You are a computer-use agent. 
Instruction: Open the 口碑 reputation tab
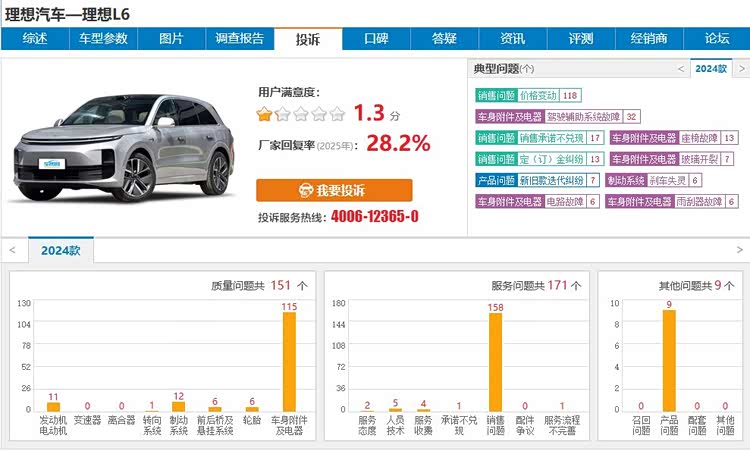pyautogui.click(x=376, y=39)
